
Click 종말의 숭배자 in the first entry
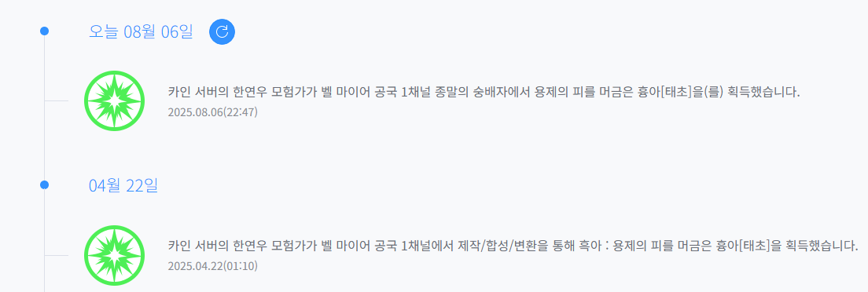468,93
